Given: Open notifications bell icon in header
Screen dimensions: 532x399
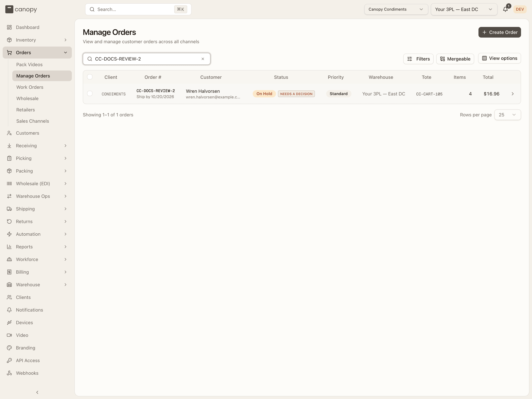Looking at the screenshot, I should click(505, 9).
